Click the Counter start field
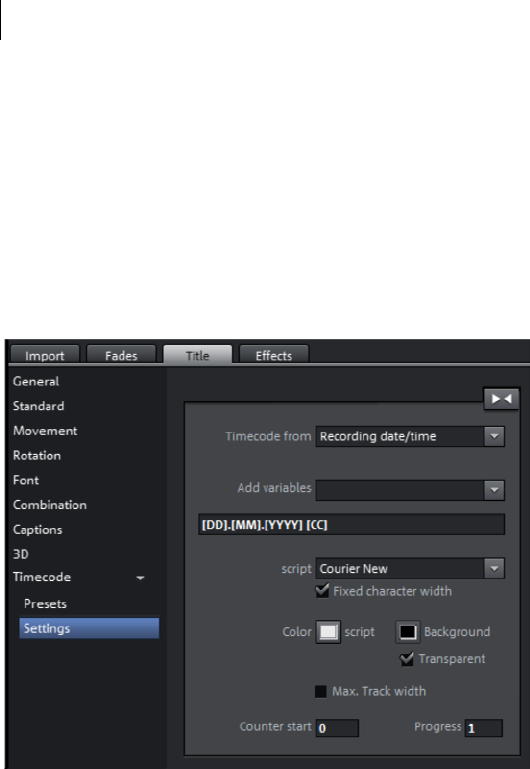Viewport: 530px width, 769px height. point(337,728)
